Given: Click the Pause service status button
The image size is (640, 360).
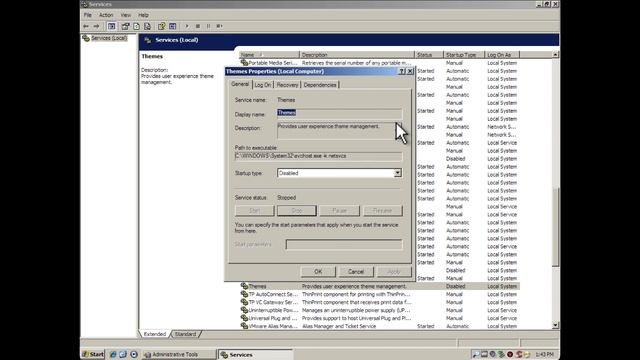Looking at the screenshot, I should [x=339, y=211].
